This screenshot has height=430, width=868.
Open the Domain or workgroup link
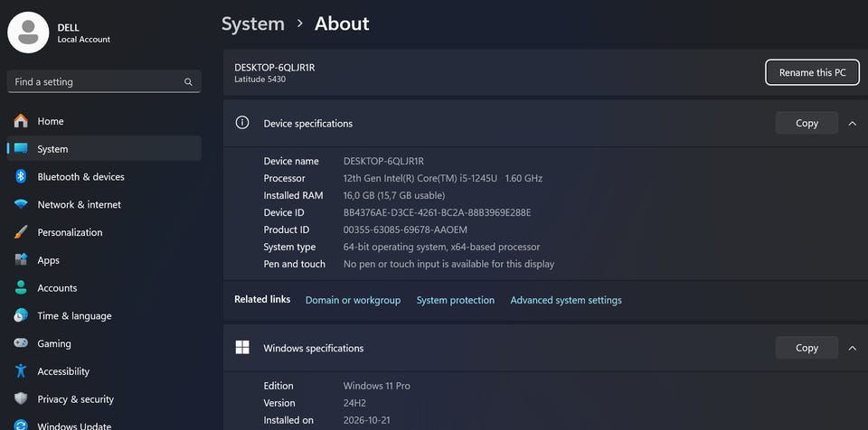coord(354,300)
